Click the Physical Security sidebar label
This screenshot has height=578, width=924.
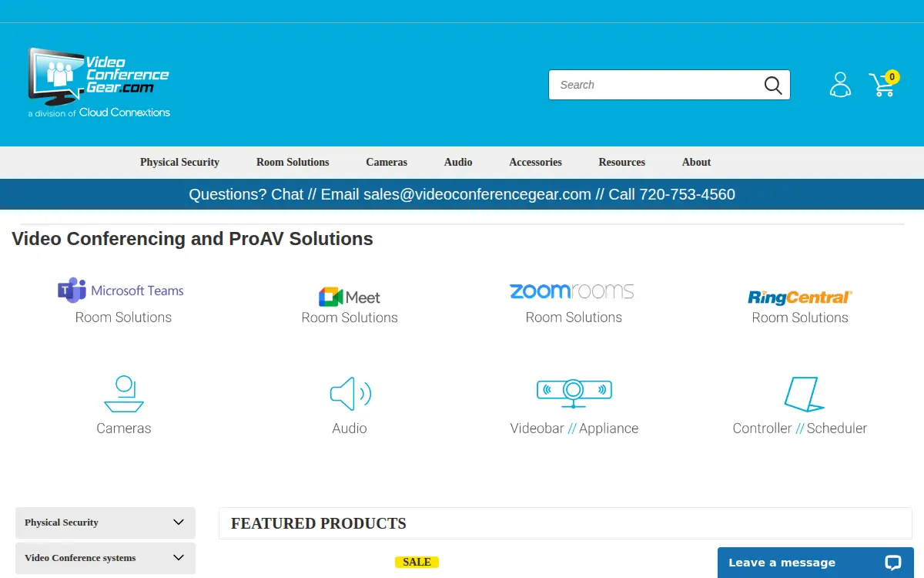[x=62, y=523]
